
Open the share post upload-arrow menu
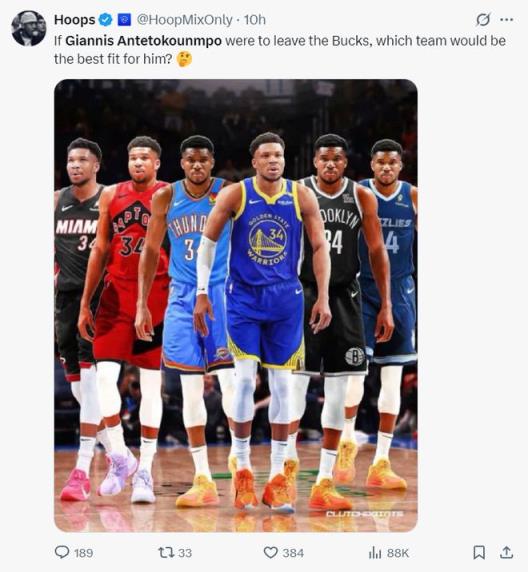pyautogui.click(x=506, y=552)
